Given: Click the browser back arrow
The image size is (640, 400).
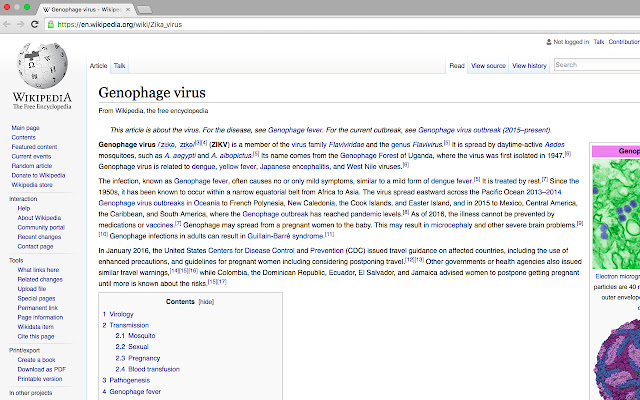Looking at the screenshot, I should coord(7,24).
